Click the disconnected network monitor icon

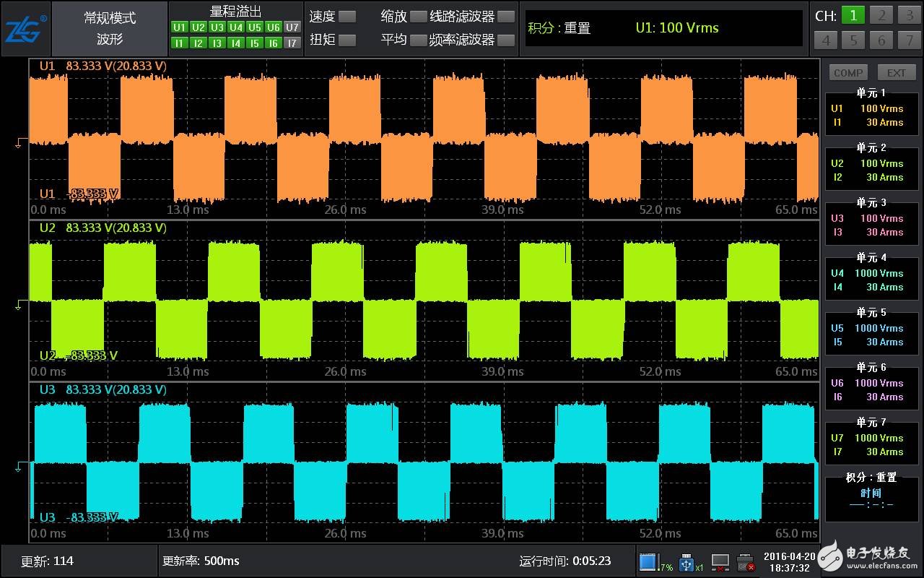[x=720, y=562]
